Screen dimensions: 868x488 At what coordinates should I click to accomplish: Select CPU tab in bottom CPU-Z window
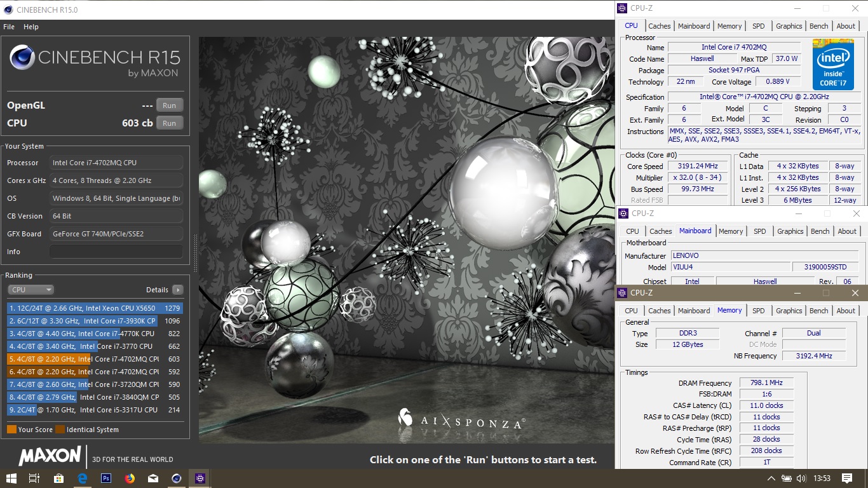(x=631, y=311)
